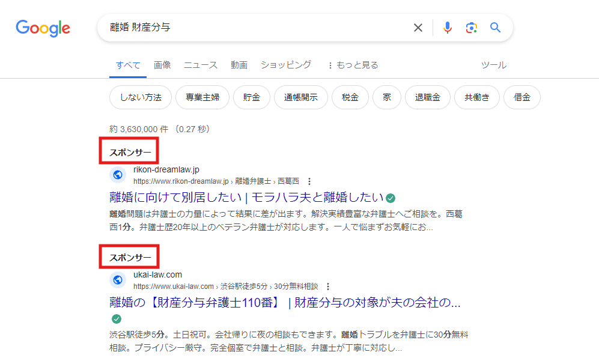Open the three-dot menu for rikon-dreamlaw.jp ad
This screenshot has height=364, width=599.
309,181
